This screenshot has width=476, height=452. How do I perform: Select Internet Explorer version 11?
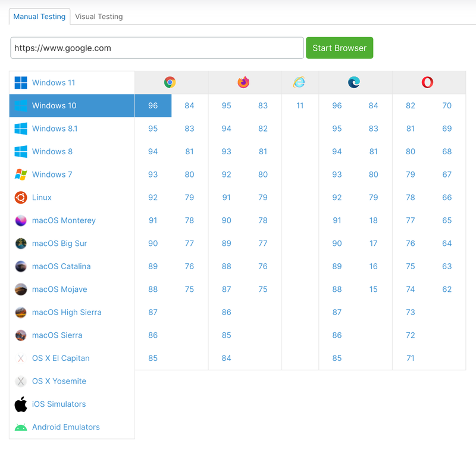pos(300,106)
